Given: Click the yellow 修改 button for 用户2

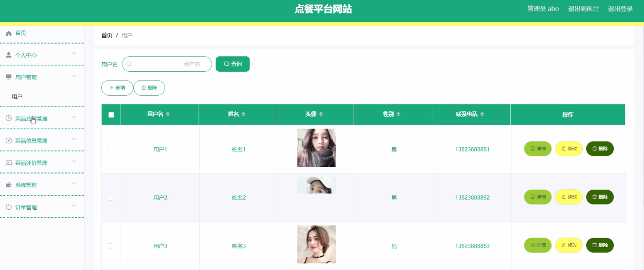Looking at the screenshot, I should point(568,197).
